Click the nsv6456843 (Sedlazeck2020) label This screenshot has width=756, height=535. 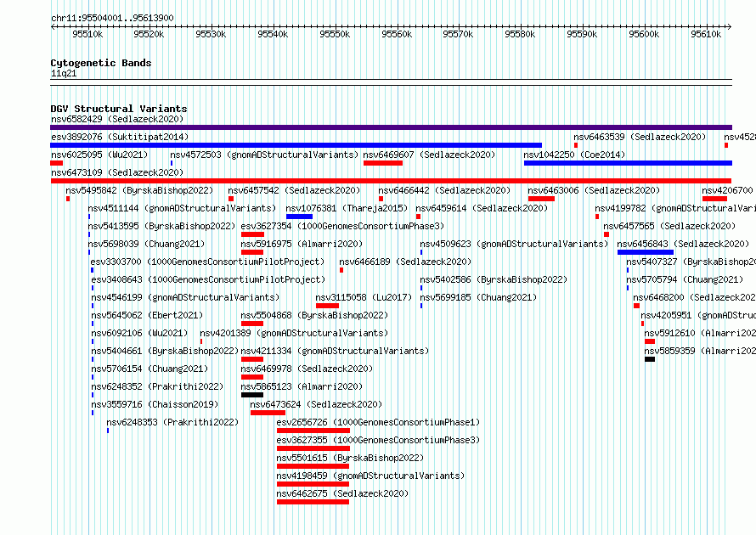point(683,244)
